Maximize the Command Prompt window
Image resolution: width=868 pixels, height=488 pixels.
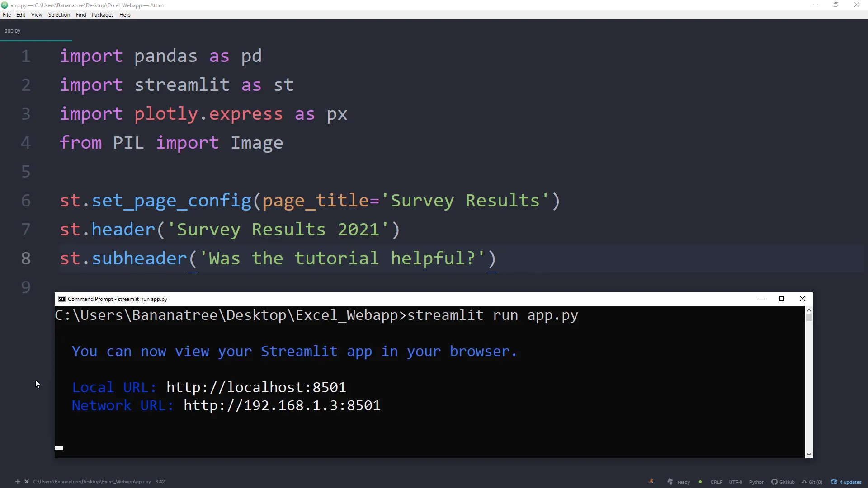[782, 299]
